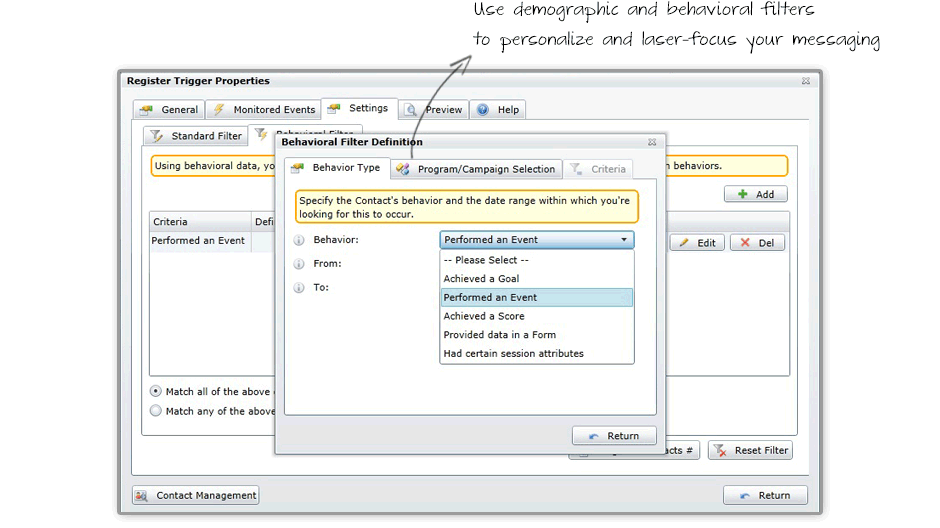Select the Match all of the above radio button

tap(156, 391)
